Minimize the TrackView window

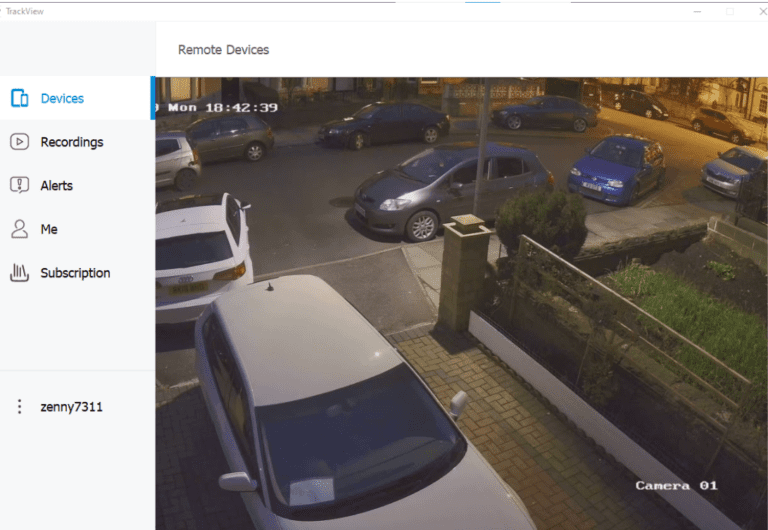[x=697, y=11]
